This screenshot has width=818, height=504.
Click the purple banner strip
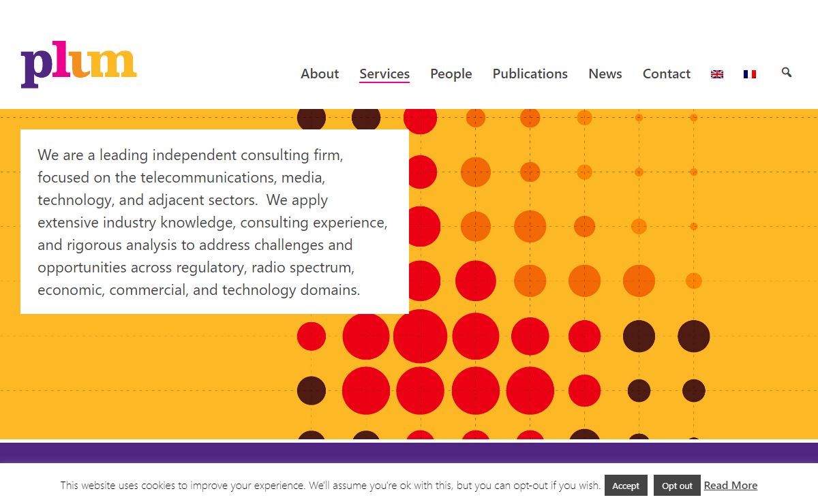pos(409,453)
